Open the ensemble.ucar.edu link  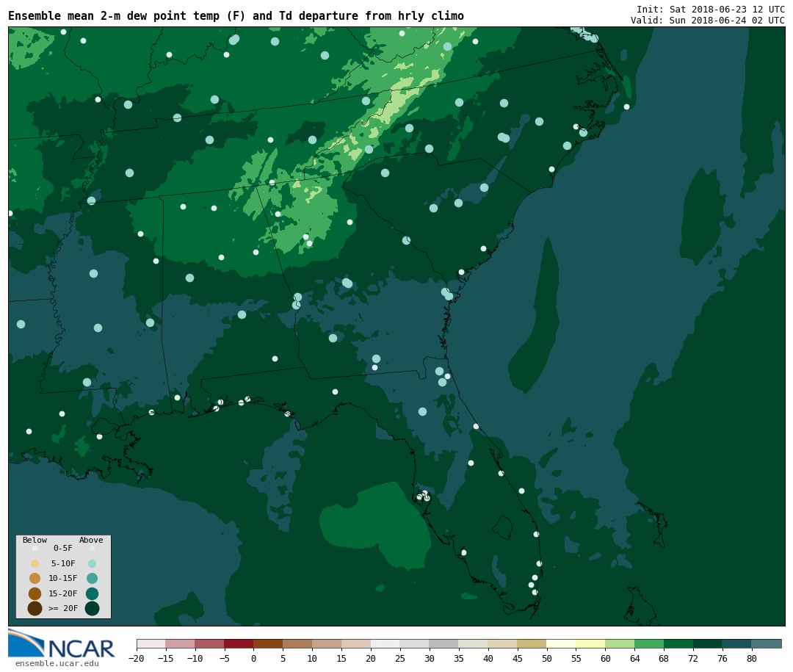coord(57,663)
